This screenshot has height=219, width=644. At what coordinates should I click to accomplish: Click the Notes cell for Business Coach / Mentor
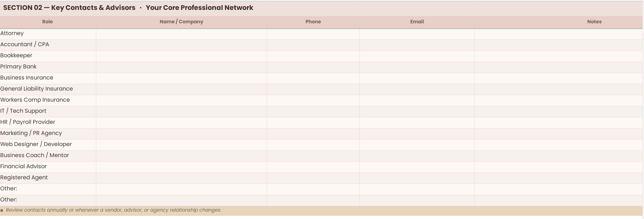(x=558, y=156)
